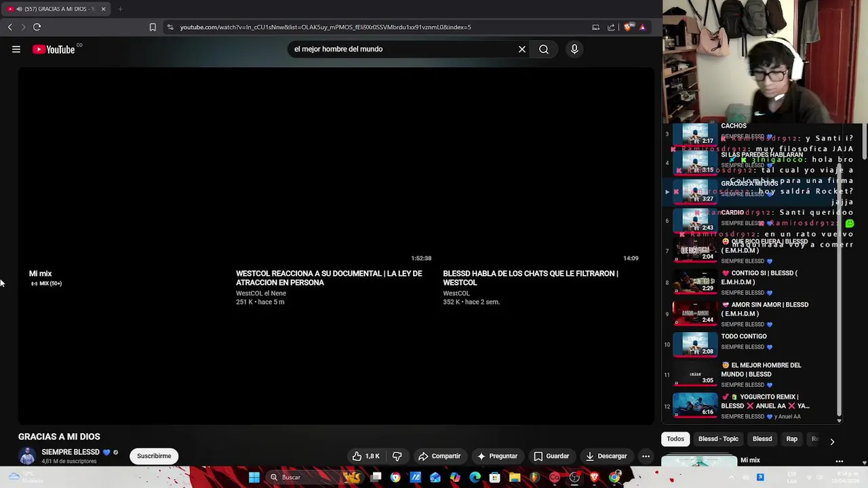Image resolution: width=868 pixels, height=488 pixels.
Task: Reload the page
Action: [37, 27]
